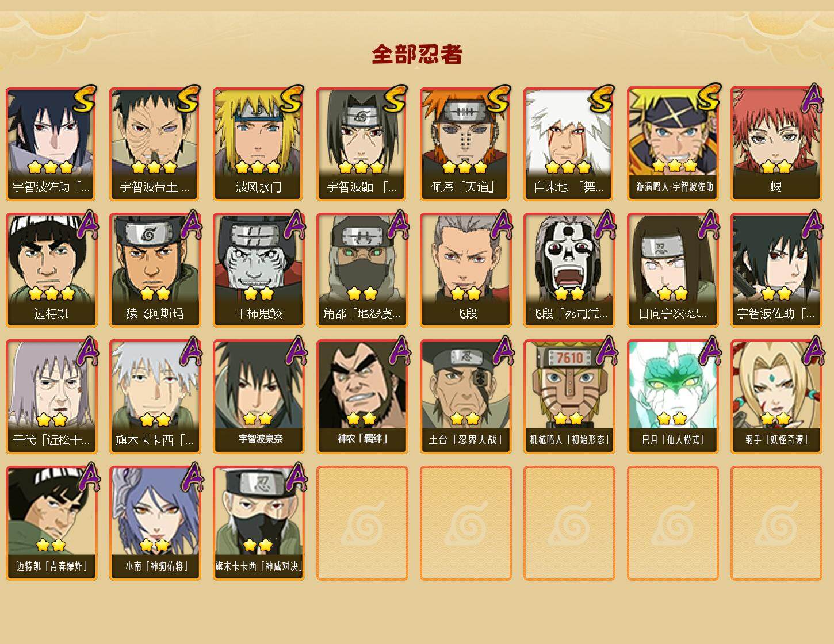The height and width of the screenshot is (644, 834).
Task: Click the 全部忍者 section heading
Action: 417,54
